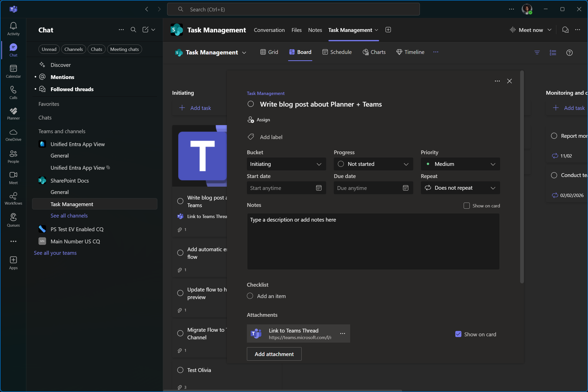
Task: Expand the Meet now dropdown arrow
Action: [x=550, y=30]
